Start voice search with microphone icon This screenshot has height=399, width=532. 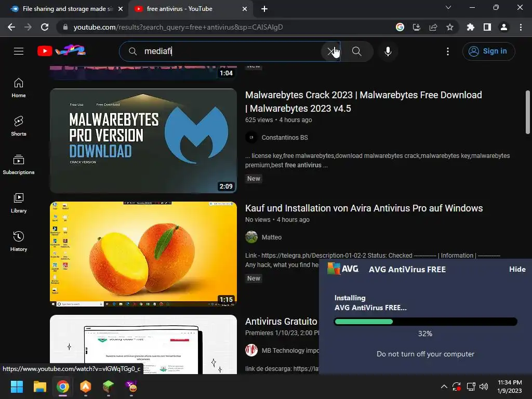click(x=388, y=51)
